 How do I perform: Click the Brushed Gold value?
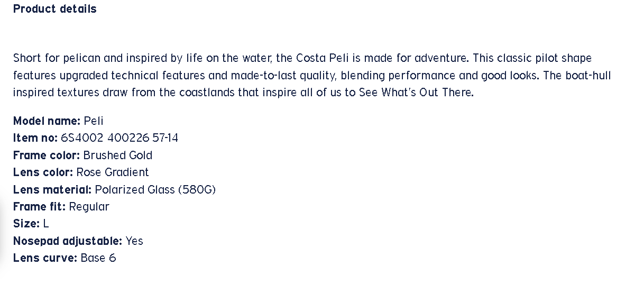(118, 155)
